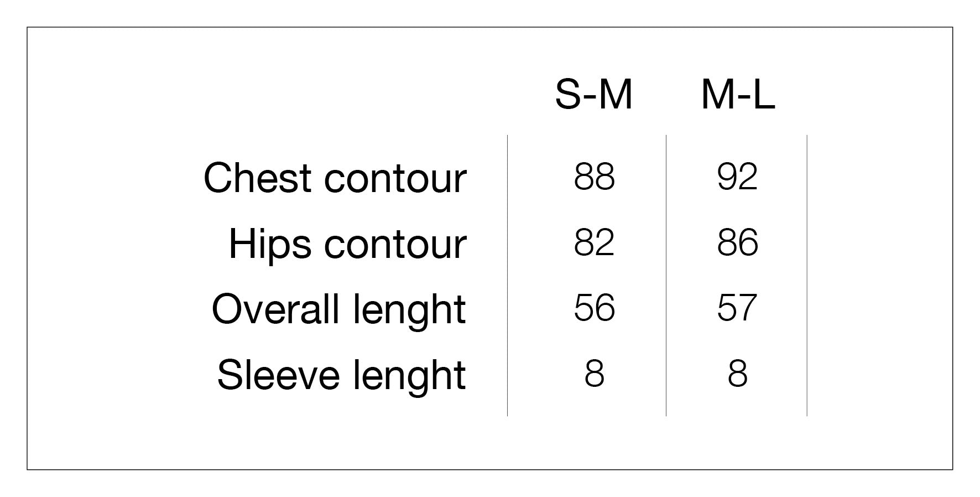The height and width of the screenshot is (497, 980).
Task: Select the Chest contour row label
Action: (335, 178)
